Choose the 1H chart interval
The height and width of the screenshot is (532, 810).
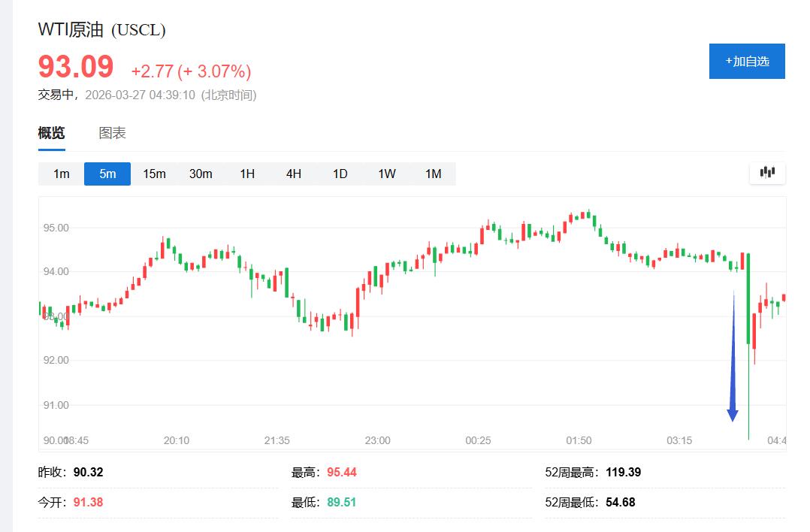click(247, 174)
